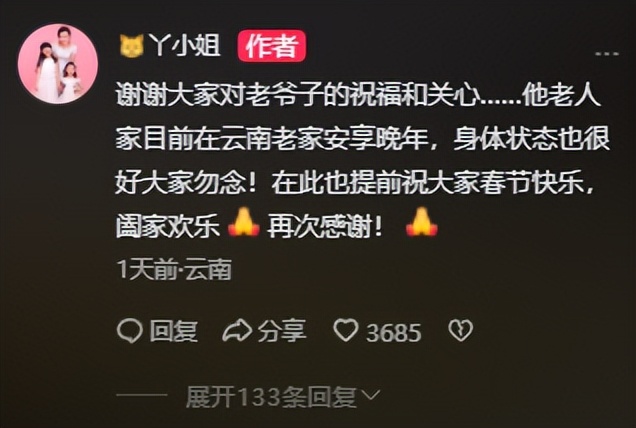This screenshot has width=636, height=428.
Task: Like the comment with heart icon
Action: (346, 330)
